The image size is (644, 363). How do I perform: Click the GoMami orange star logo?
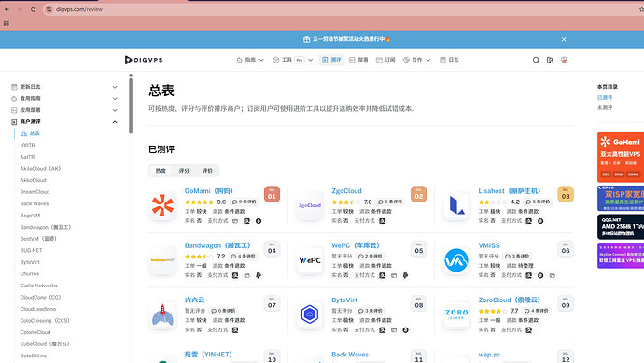(x=162, y=205)
